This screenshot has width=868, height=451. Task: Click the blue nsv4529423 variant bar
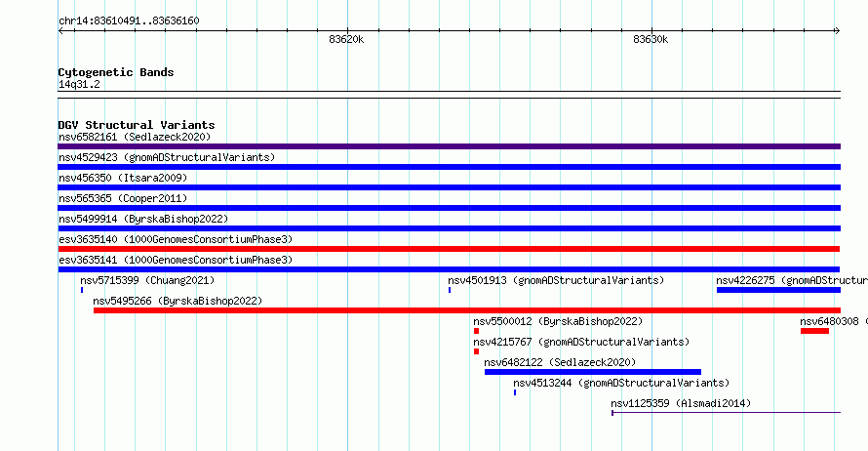pos(449,167)
